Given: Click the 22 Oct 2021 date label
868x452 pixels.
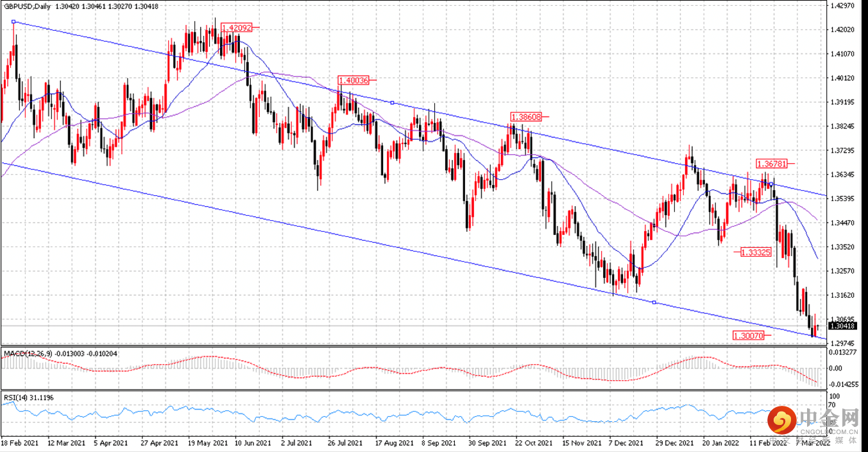Looking at the screenshot, I should tap(535, 443).
